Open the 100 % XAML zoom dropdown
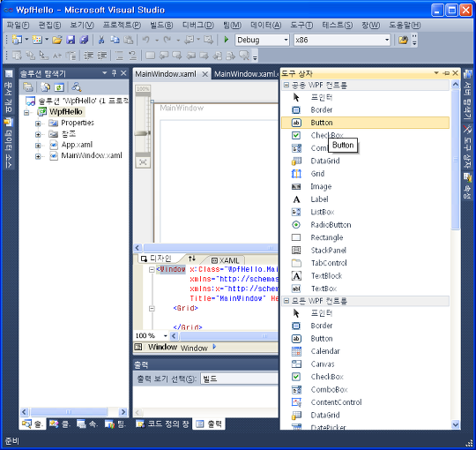Screen dimensions: 476x450 166,336
